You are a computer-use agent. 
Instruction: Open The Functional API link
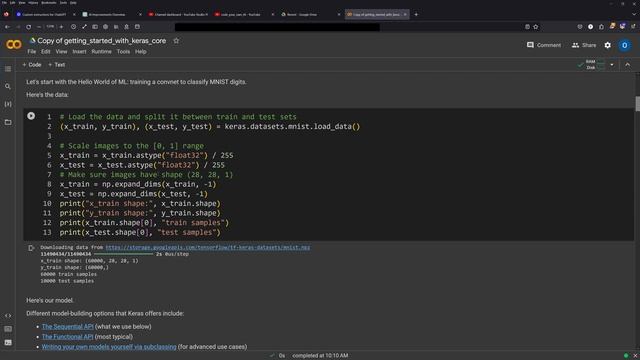click(67, 337)
